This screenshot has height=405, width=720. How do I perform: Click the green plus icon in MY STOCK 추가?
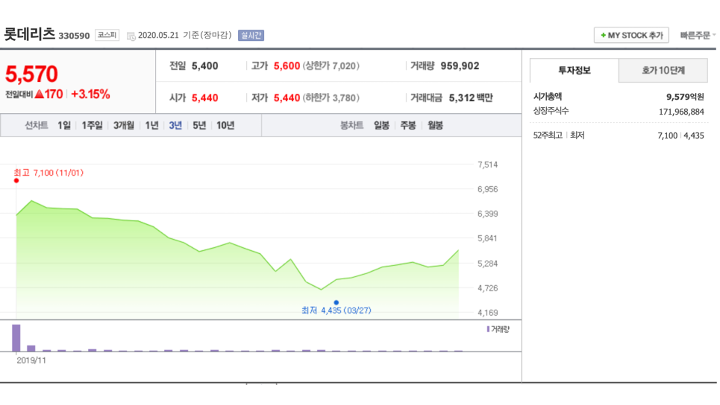point(603,35)
